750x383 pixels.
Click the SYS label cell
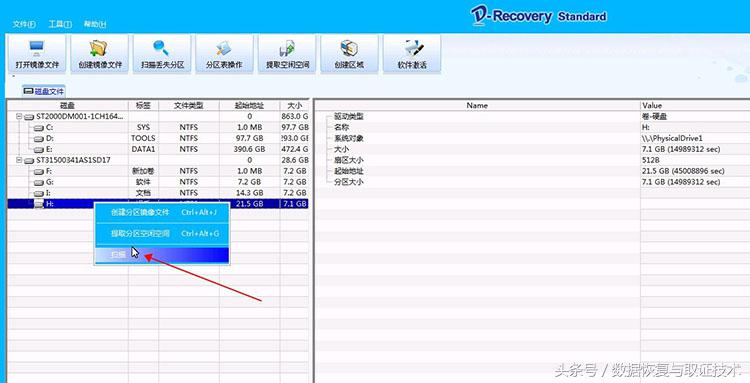coord(143,128)
